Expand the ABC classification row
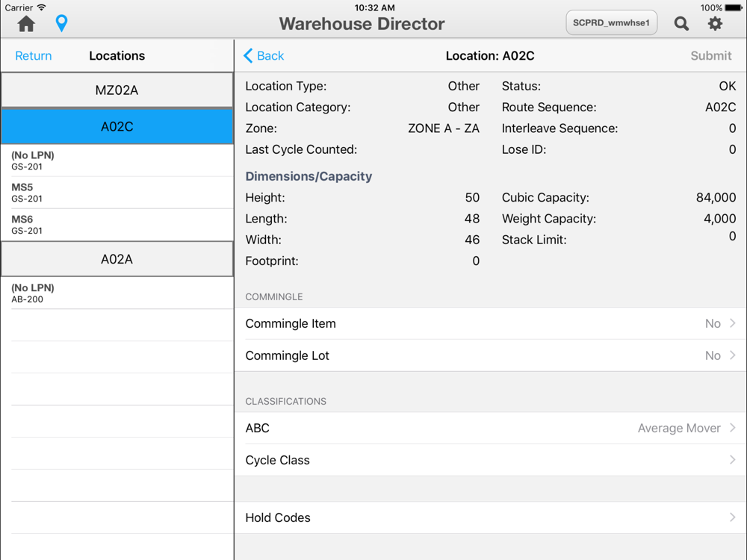Viewport: 747px width, 560px height. click(491, 428)
